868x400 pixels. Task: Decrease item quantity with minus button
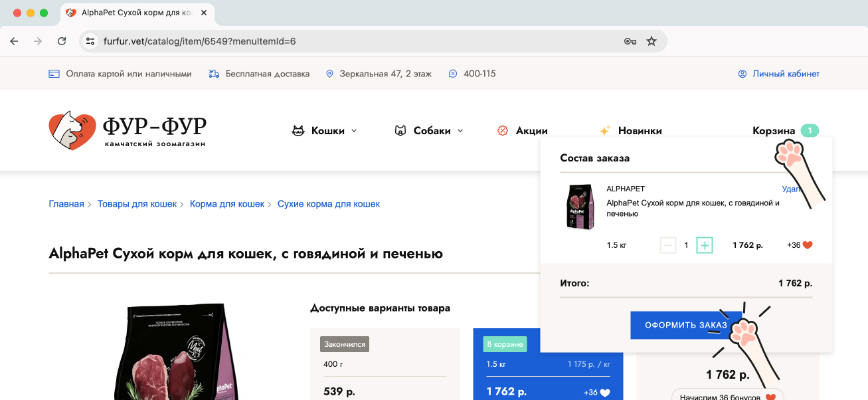(667, 245)
